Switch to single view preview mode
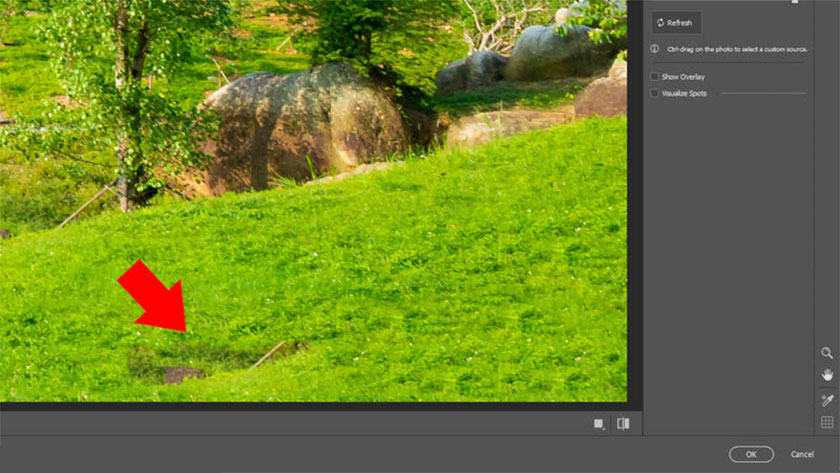 coord(599,424)
